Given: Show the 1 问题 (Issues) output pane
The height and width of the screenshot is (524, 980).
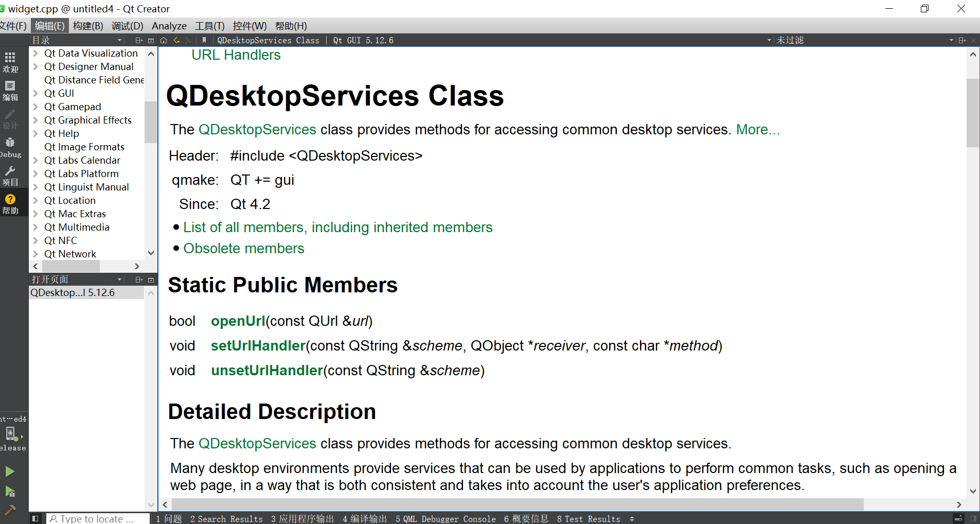Looking at the screenshot, I should (169, 519).
